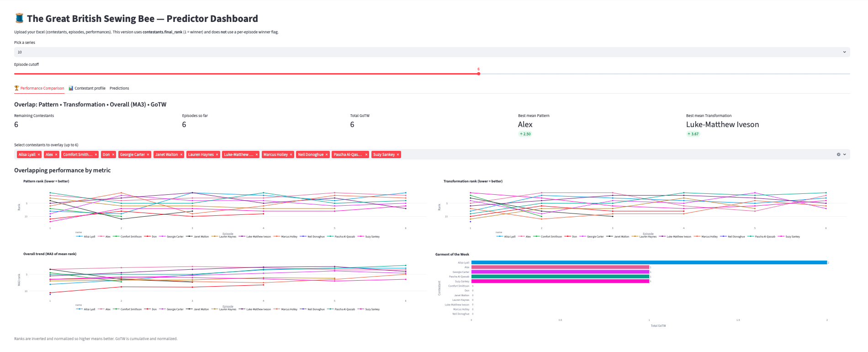This screenshot has height=352, width=868.
Task: Clear all selected contestants with circle-x icon
Action: [x=838, y=155]
